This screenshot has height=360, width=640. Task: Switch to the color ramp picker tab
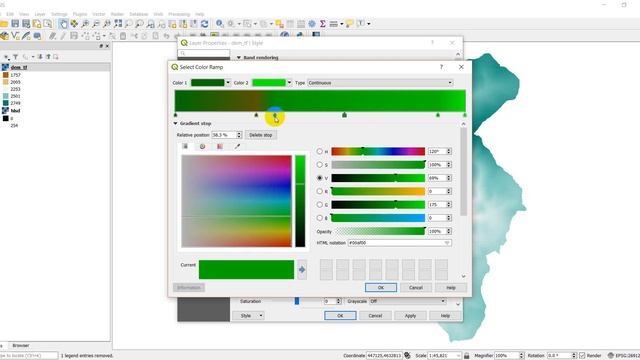coord(185,147)
